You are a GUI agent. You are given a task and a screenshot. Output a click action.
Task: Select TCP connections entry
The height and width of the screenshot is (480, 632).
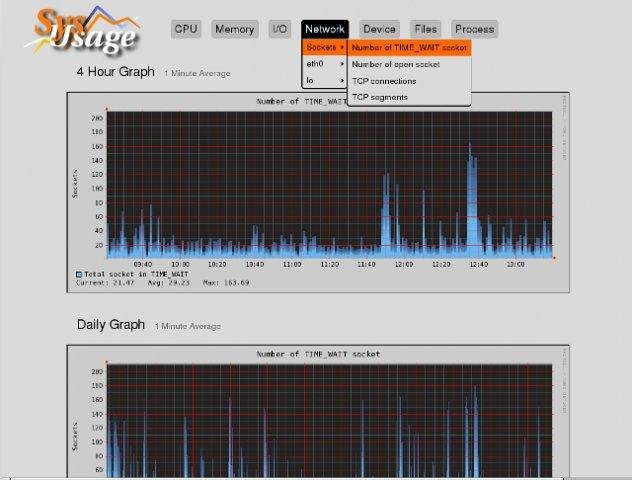(x=409, y=81)
